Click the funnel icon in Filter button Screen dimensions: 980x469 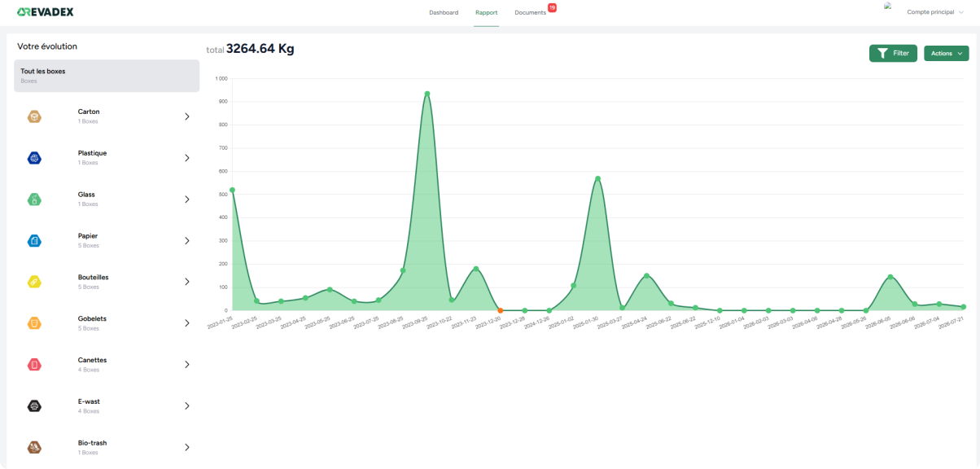pos(882,53)
